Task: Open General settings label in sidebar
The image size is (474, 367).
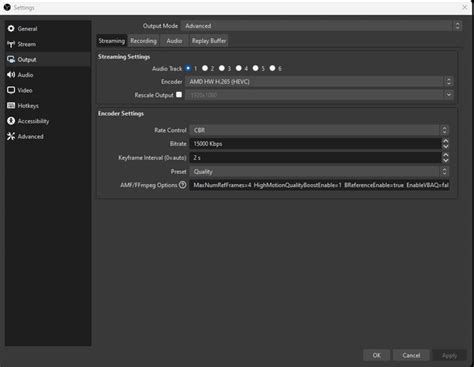Action: 27,29
